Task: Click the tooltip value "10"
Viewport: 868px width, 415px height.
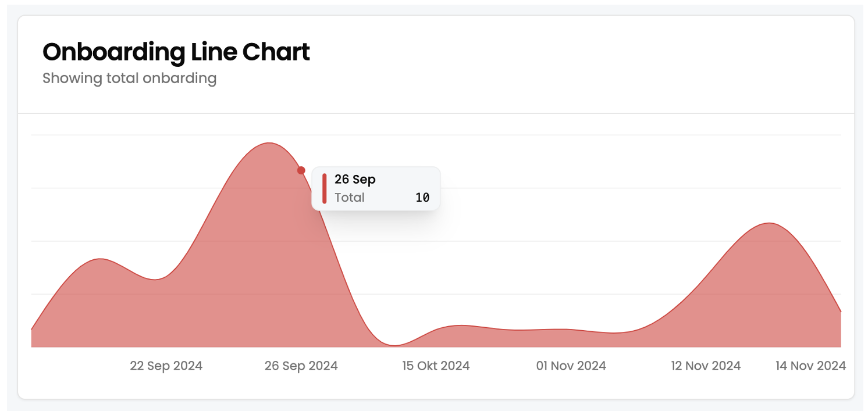Action: pos(422,198)
